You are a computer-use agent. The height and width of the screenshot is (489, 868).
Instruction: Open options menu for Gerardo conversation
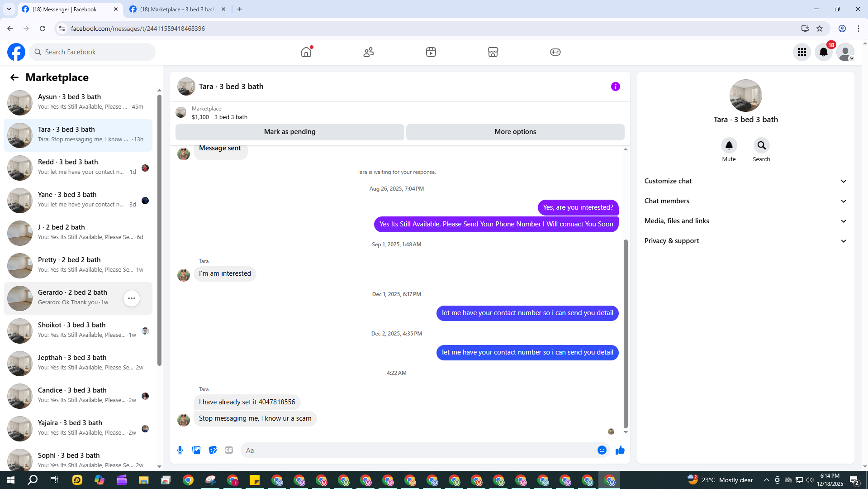(x=132, y=298)
